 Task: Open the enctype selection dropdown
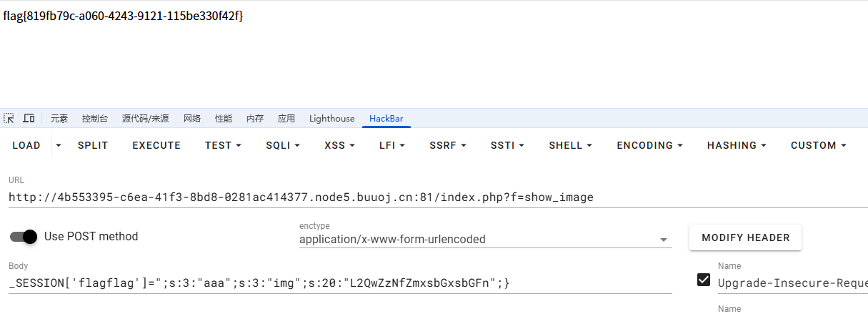[x=486, y=239]
